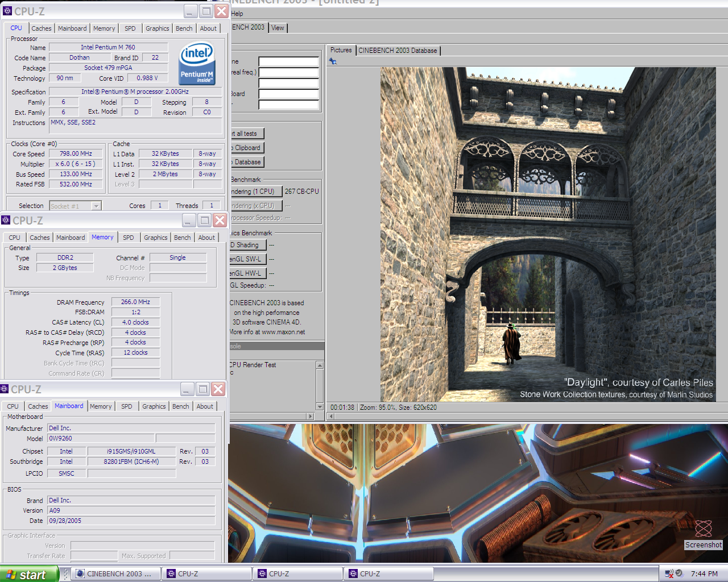The height and width of the screenshot is (582, 728).
Task: Click picture panel horizontal scroll left arrow
Action: point(331,416)
